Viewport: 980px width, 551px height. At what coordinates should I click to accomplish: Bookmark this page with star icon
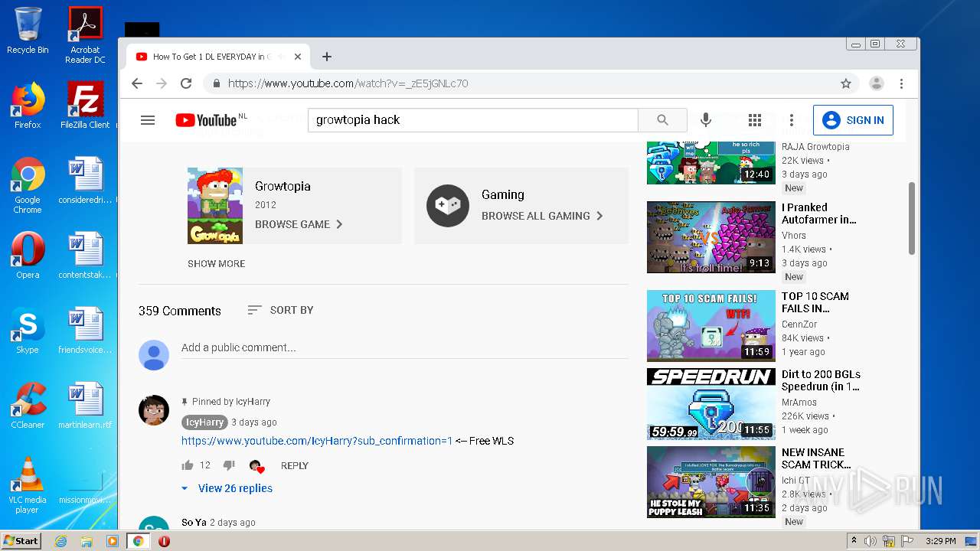tap(846, 83)
